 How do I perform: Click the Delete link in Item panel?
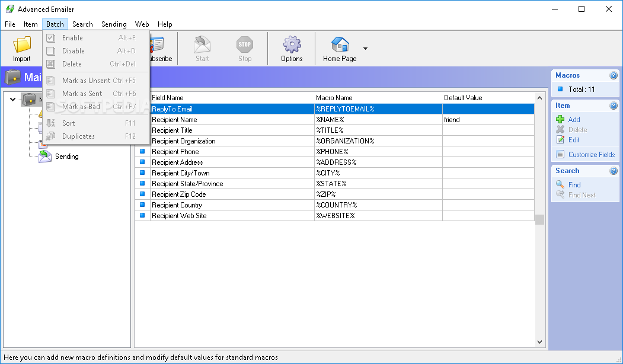click(578, 130)
